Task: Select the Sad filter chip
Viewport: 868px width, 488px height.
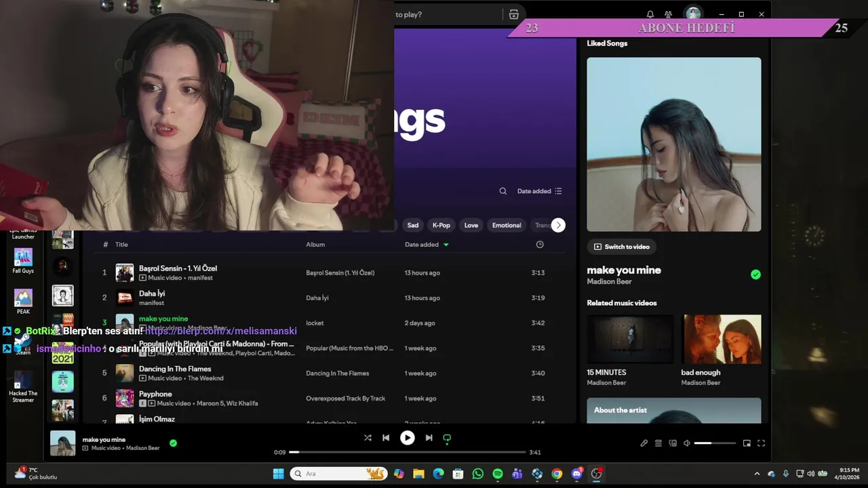Action: [413, 225]
